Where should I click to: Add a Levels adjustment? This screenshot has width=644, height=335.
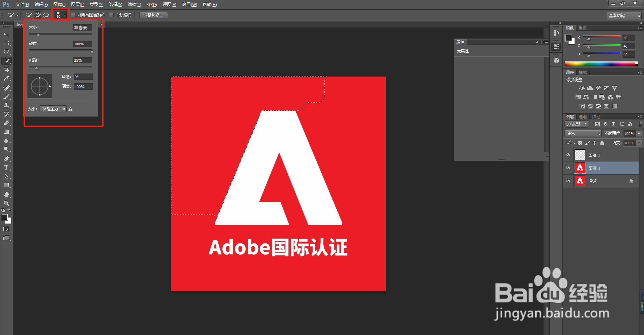(x=590, y=88)
